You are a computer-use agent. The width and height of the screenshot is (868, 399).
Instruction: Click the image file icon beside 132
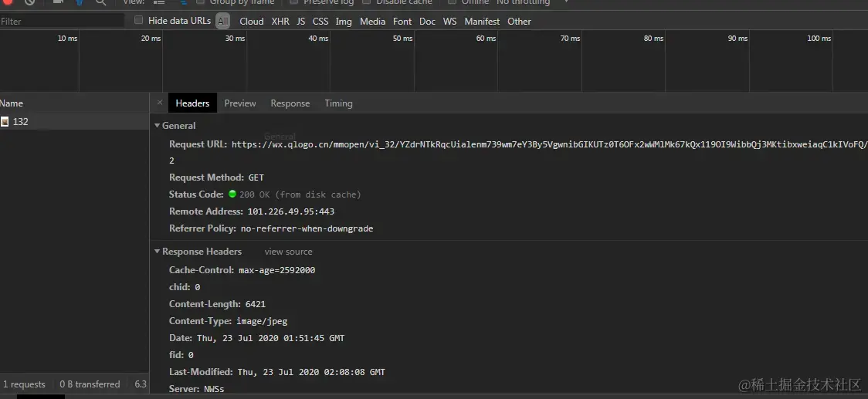5,122
